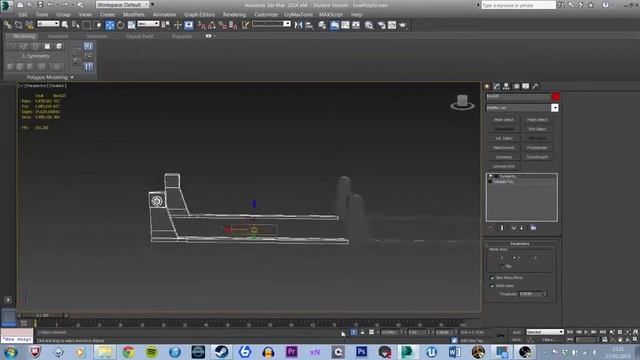Activate the Select and Move tool
Image resolution: width=640 pixels, height=360 pixels.
point(109,25)
